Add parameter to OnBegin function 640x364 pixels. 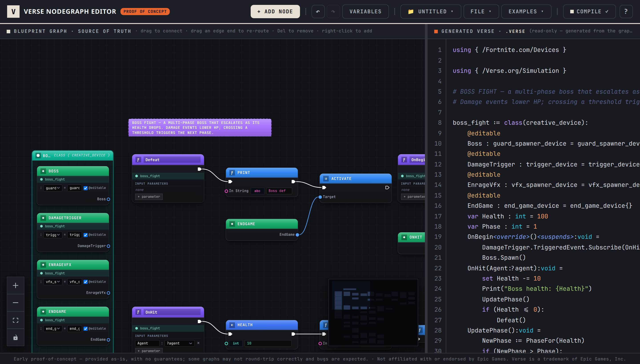413,197
